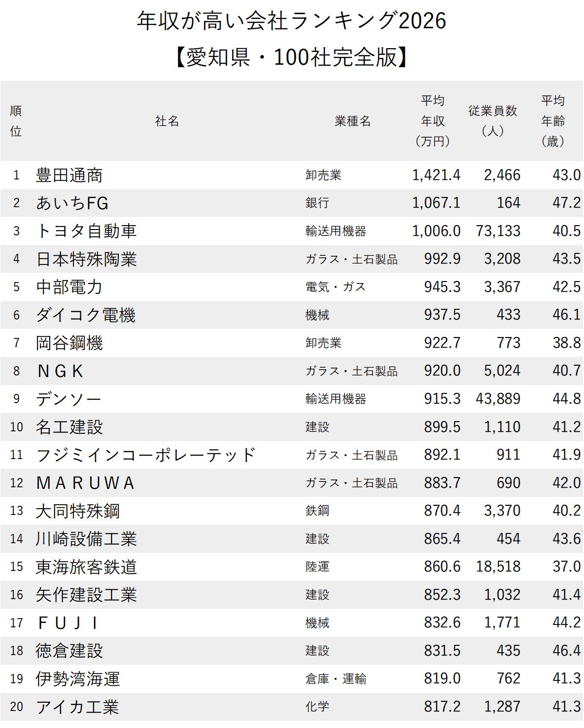Click salary value 860.6
584x728 pixels.
click(442, 567)
